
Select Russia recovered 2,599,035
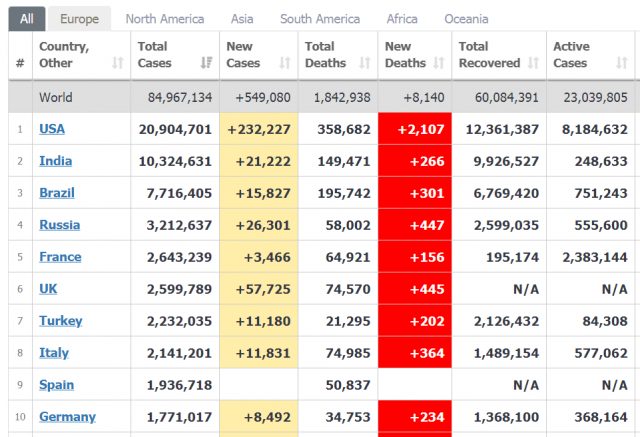pyautogui.click(x=506, y=225)
